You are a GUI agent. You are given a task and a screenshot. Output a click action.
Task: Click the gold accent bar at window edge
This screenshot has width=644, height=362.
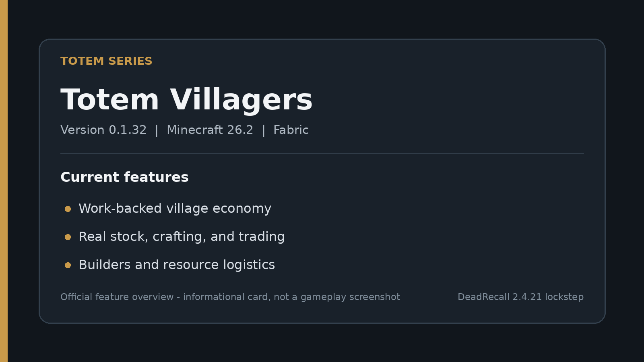pyautogui.click(x=4, y=181)
